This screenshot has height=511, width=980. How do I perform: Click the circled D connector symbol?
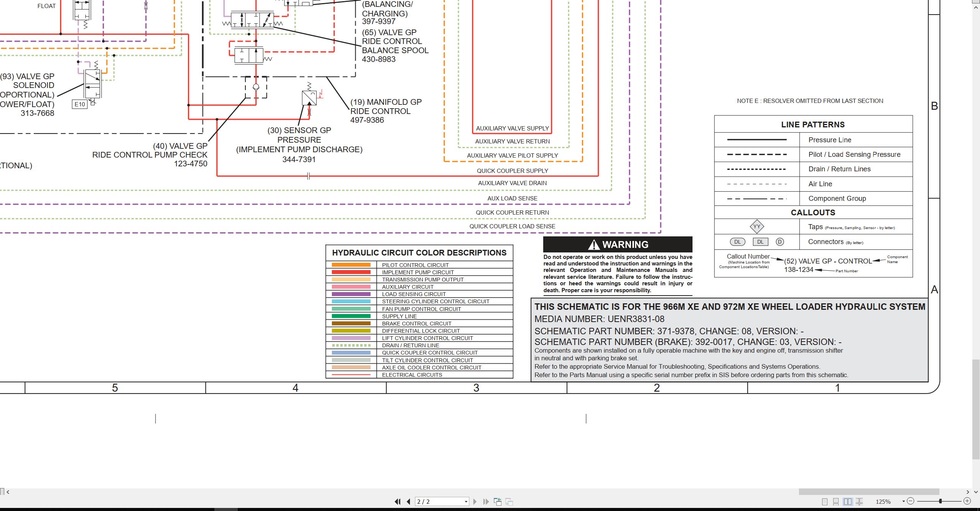tap(780, 242)
